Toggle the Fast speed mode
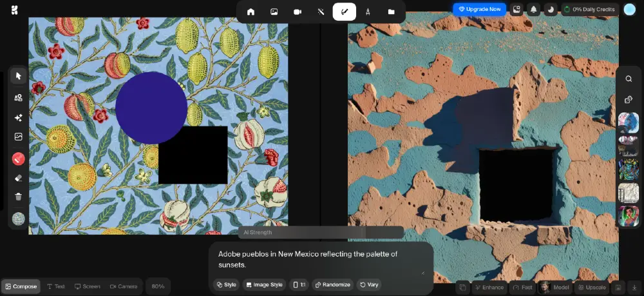644x296 pixels. 523,288
